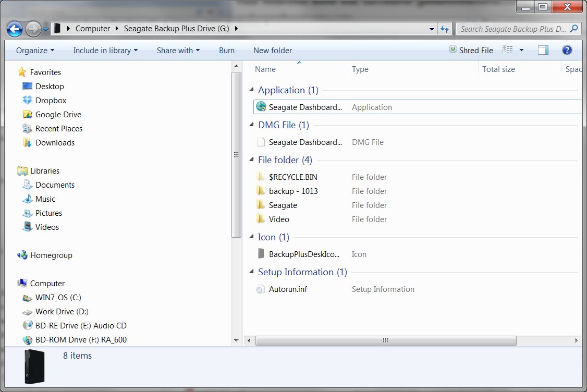The width and height of the screenshot is (587, 392).
Task: Open BD-RE Drive (E:) Audio CD
Action: tap(75, 326)
